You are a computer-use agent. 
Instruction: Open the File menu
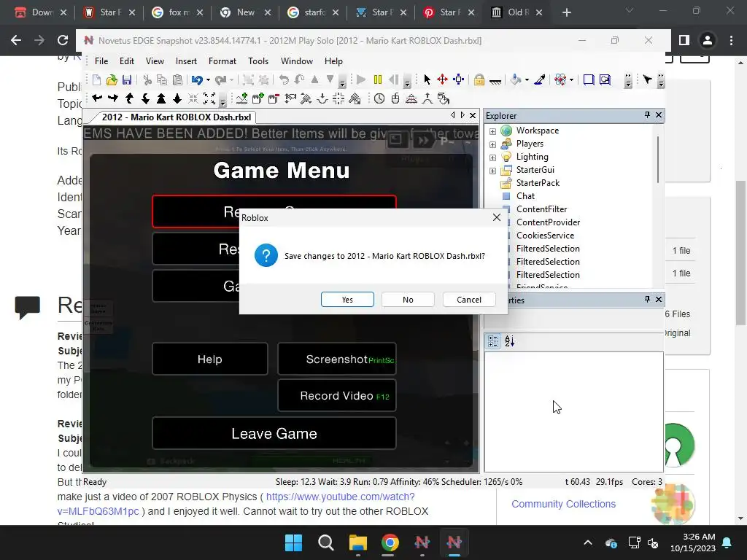(101, 61)
